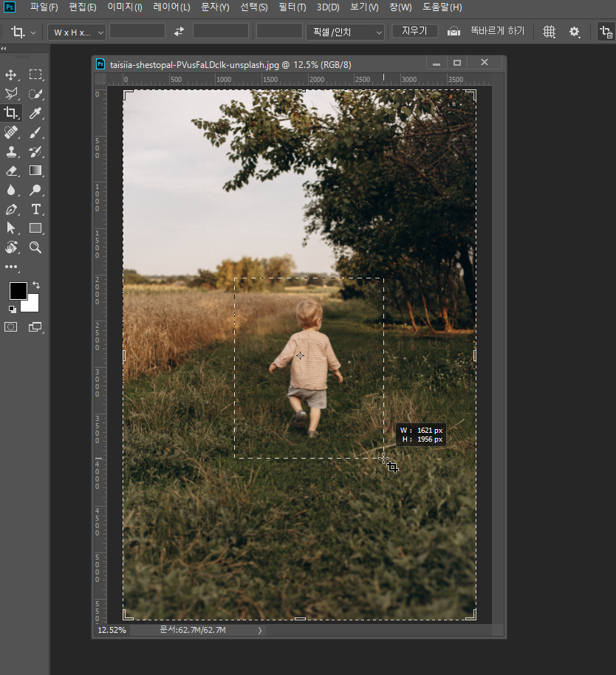Click the document title tab text

pyautogui.click(x=230, y=64)
